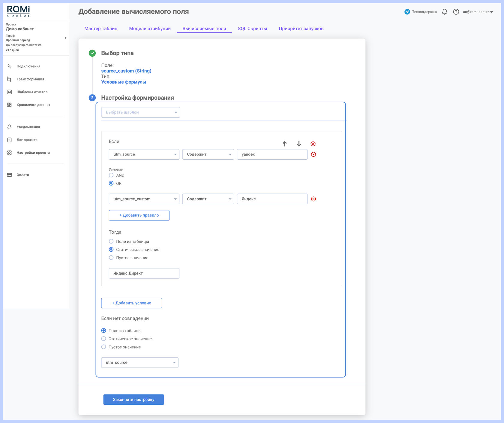Open Оплата in sidebar

pyautogui.click(x=22, y=175)
